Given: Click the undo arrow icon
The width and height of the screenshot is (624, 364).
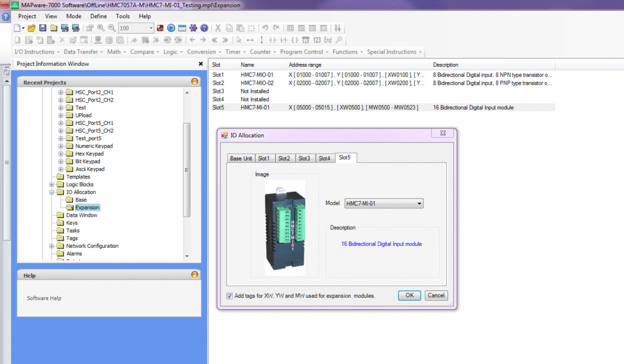Looking at the screenshot, I should [x=265, y=28].
